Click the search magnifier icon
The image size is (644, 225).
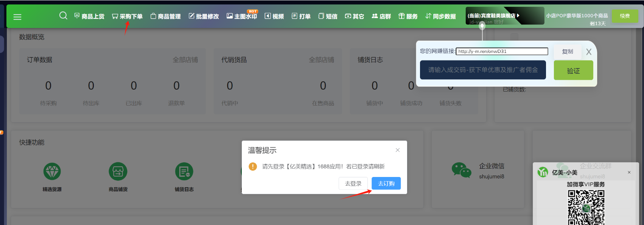[63, 16]
